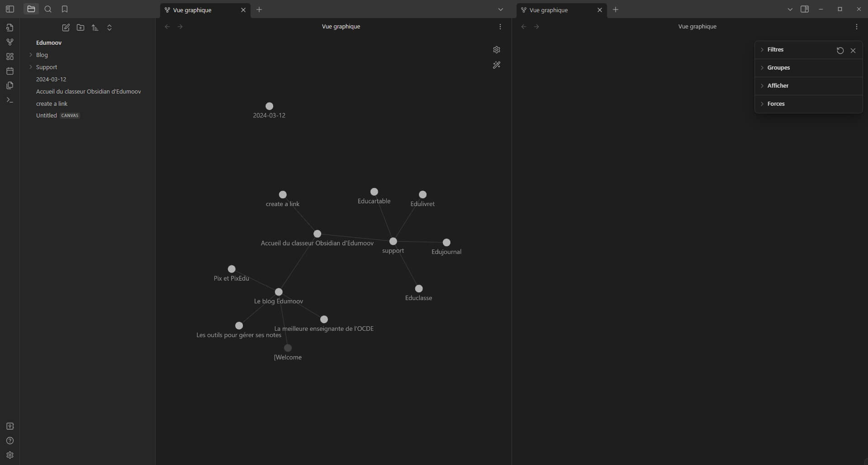Change sort order icon
The height and width of the screenshot is (465, 868).
tap(95, 28)
